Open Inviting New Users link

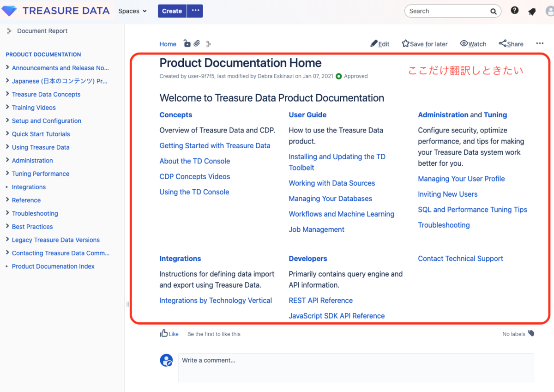point(448,194)
